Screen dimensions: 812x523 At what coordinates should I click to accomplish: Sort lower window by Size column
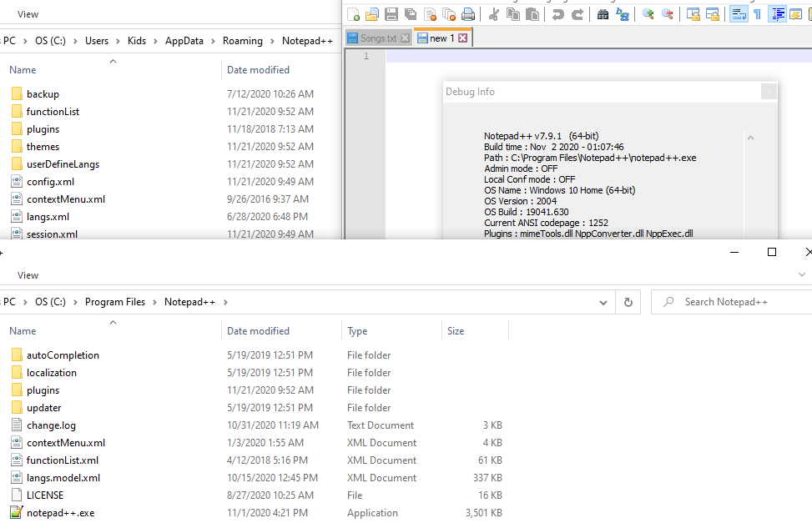click(475, 331)
